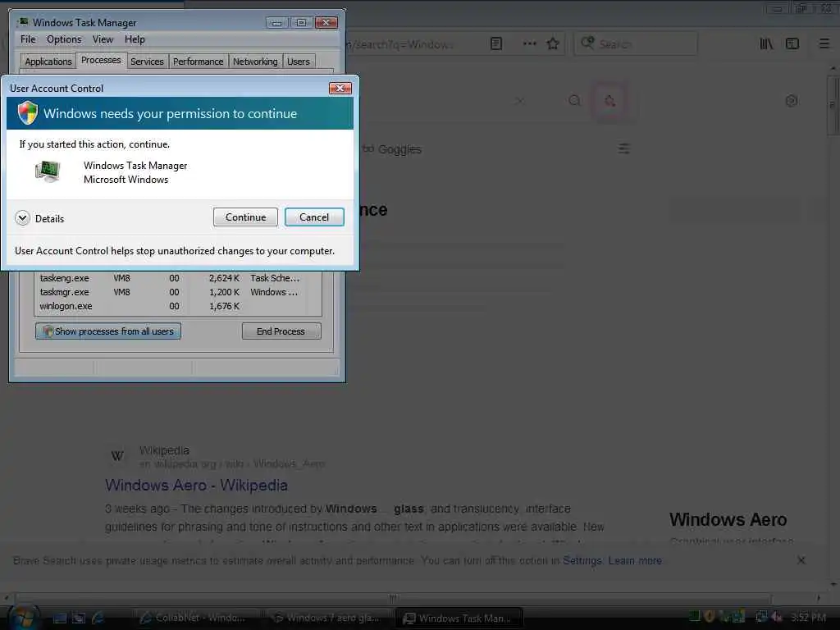Toggle browser reader view icon

[x=496, y=43]
